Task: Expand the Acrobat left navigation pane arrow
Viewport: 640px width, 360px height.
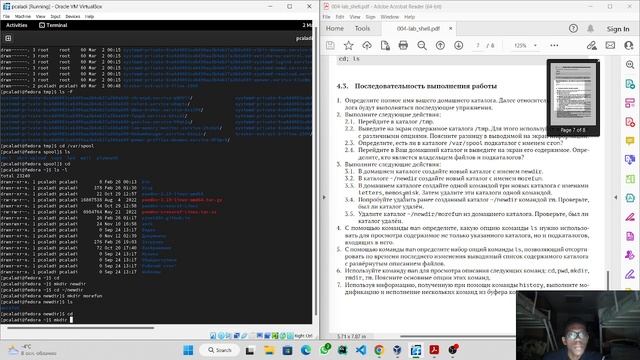Action: pos(324,198)
